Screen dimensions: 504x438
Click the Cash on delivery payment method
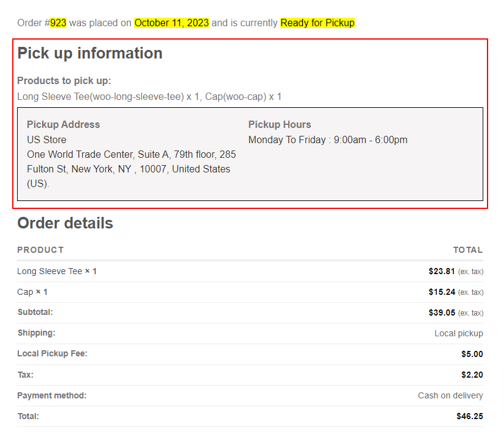coord(450,395)
